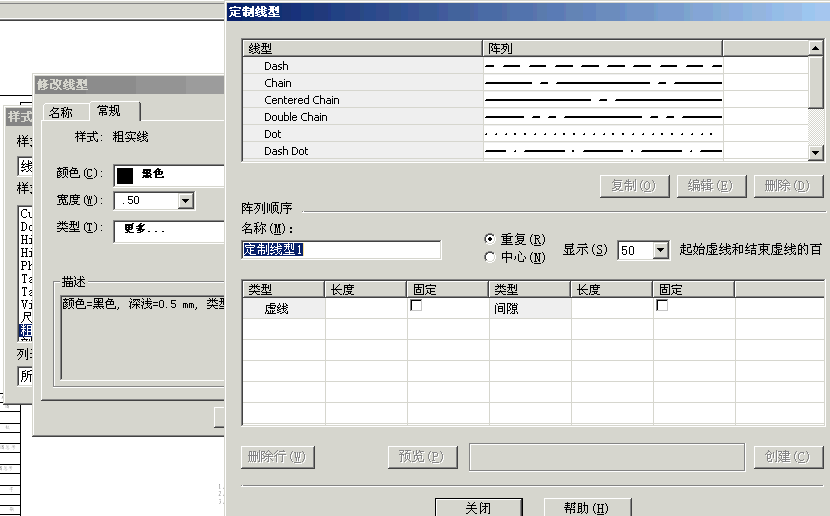
Task: Click the 名称 field with 定制线型1
Action: point(341,250)
